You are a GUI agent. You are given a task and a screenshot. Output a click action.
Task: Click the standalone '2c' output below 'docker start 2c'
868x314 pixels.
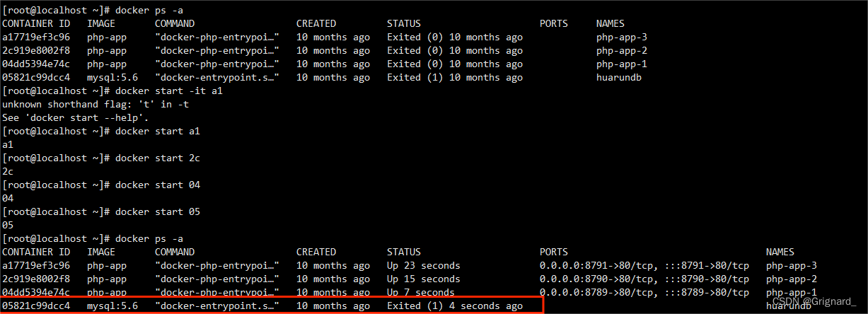coord(8,171)
